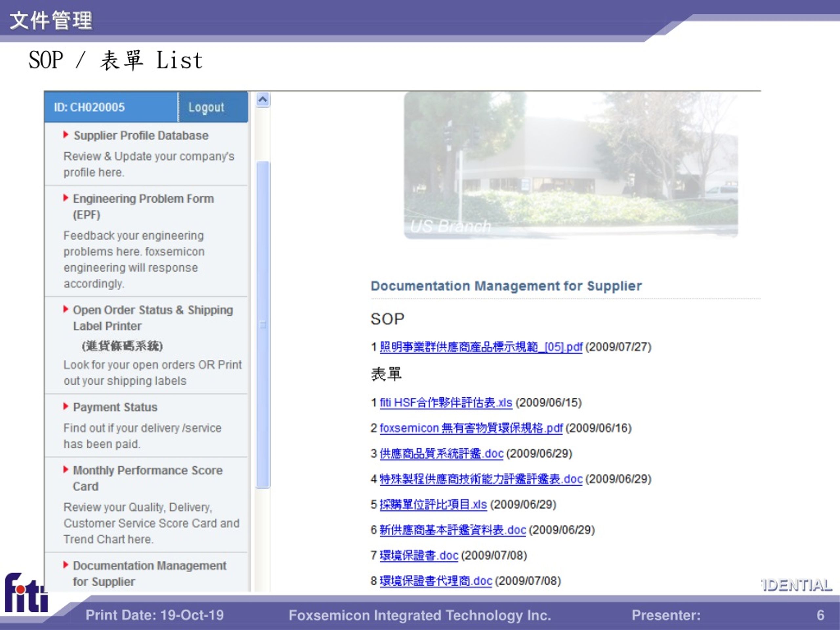This screenshot has width=840, height=630.
Task: Open Engineering Problem Form (EPF) menu item
Action: (143, 207)
